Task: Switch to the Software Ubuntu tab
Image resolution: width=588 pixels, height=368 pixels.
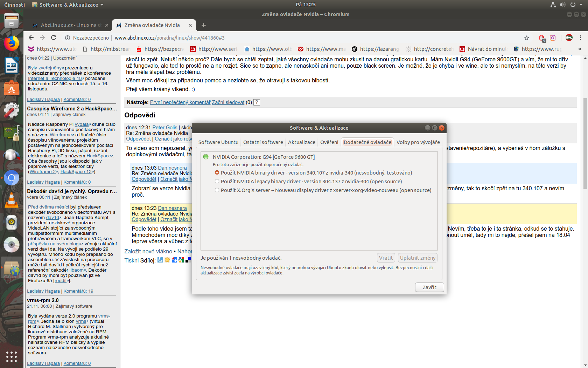Action: click(218, 142)
